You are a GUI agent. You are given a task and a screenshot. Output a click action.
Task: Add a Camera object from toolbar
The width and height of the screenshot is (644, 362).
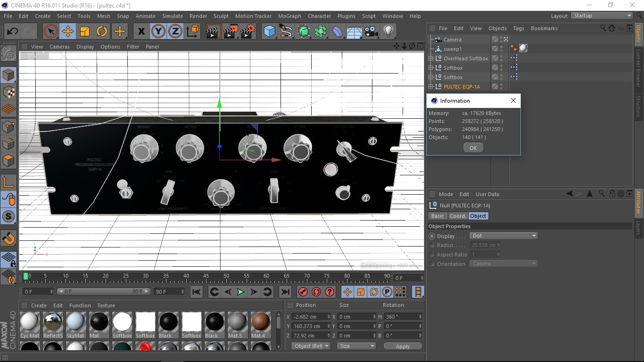tap(372, 32)
